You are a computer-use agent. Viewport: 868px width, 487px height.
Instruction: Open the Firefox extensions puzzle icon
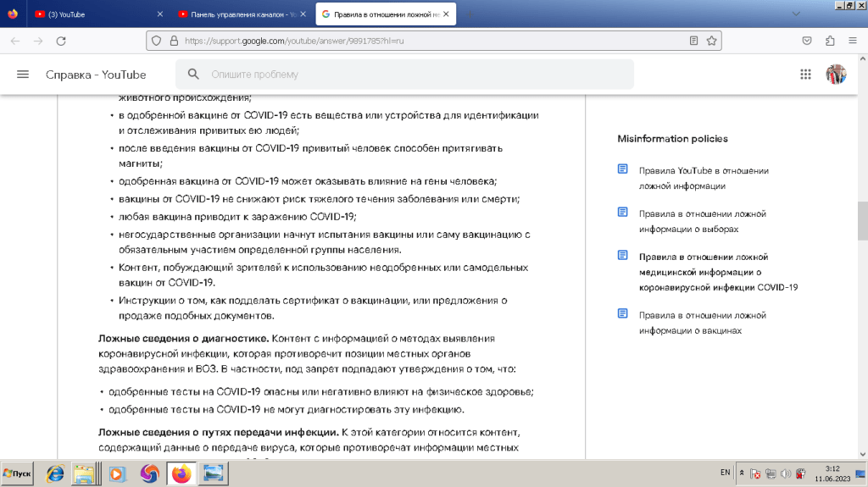click(x=830, y=41)
